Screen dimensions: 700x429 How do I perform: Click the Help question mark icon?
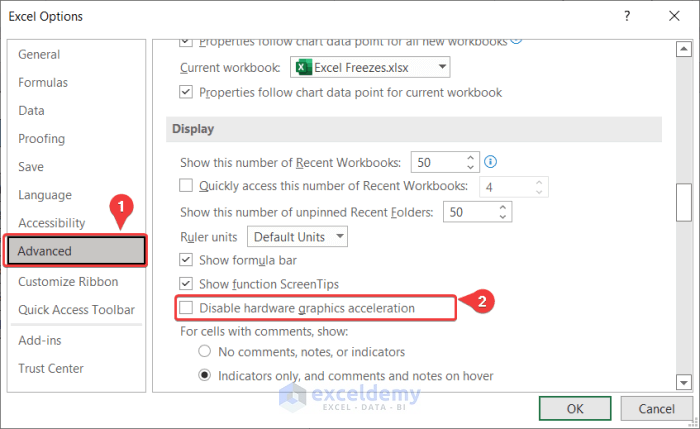(627, 16)
